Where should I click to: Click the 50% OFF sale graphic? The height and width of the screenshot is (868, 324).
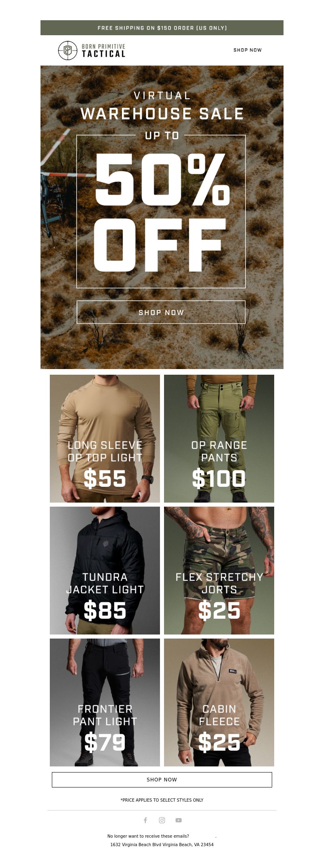point(161,211)
